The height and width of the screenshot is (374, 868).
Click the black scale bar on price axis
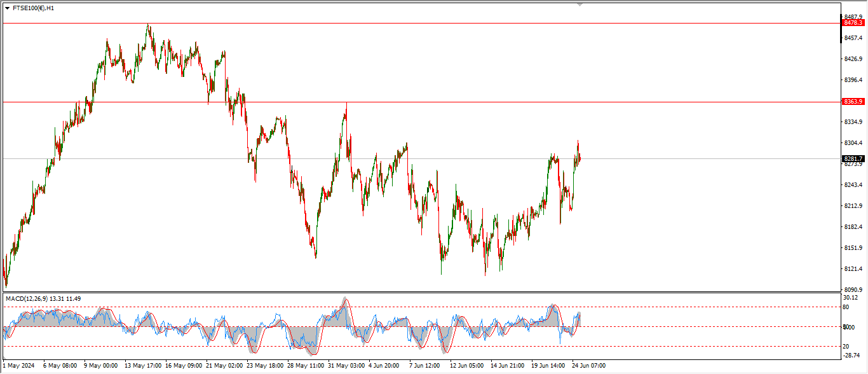pos(841,29)
